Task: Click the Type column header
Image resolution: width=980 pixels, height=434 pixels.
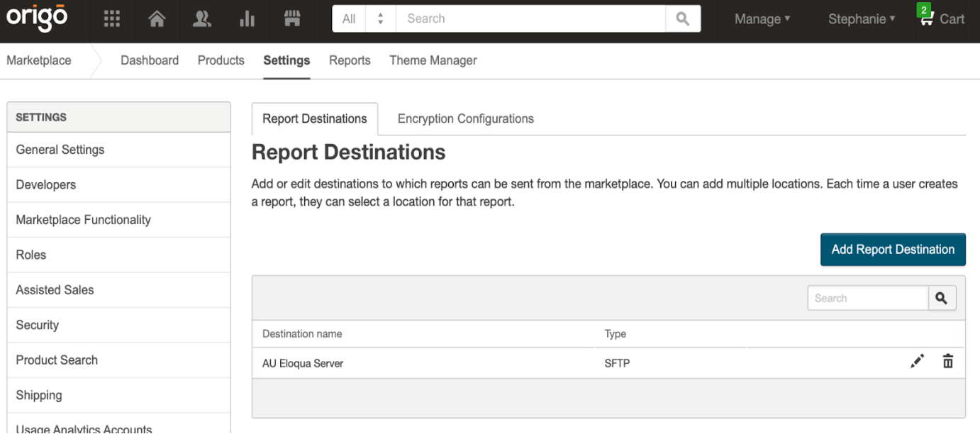Action: pyautogui.click(x=616, y=333)
